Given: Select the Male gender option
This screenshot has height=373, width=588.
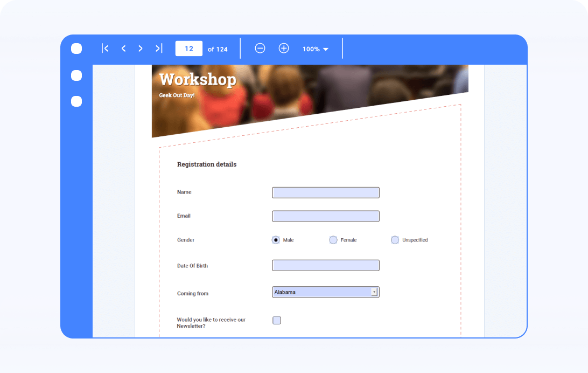Looking at the screenshot, I should pos(275,239).
